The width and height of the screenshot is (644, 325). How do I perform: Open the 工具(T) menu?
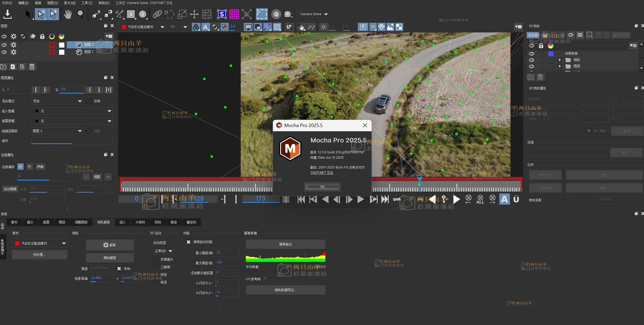point(87,3)
